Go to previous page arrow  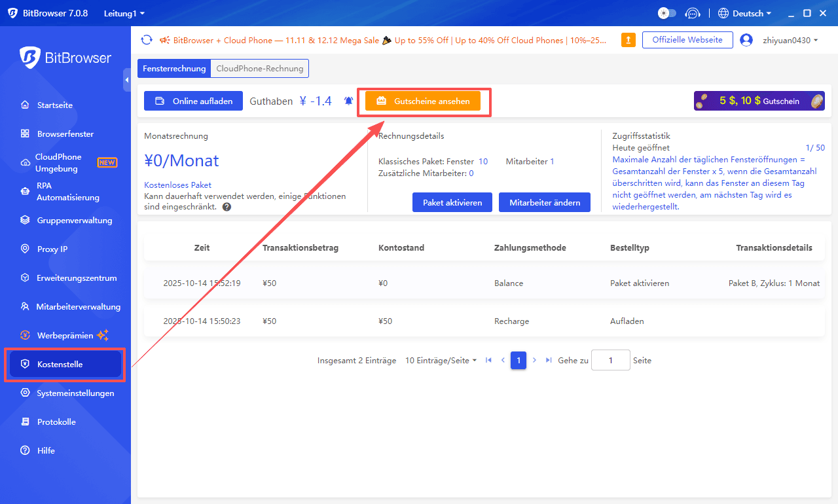coord(503,360)
